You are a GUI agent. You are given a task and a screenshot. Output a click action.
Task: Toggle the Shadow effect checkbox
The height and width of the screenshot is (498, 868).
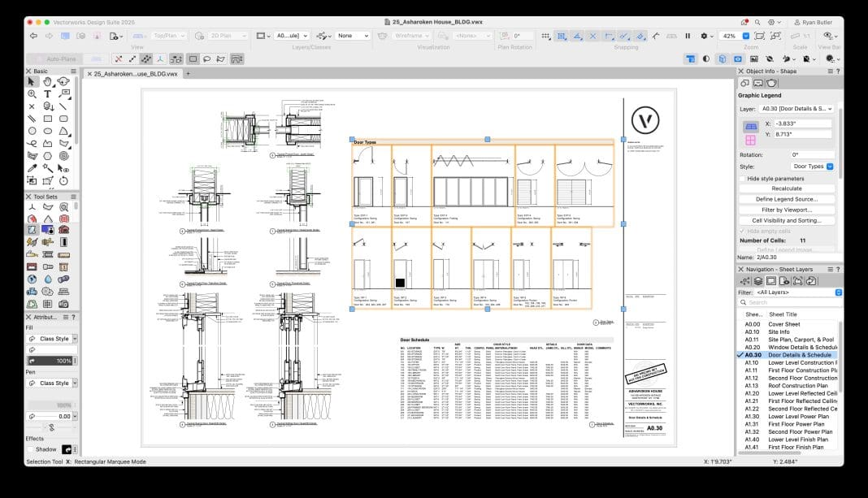click(x=31, y=449)
